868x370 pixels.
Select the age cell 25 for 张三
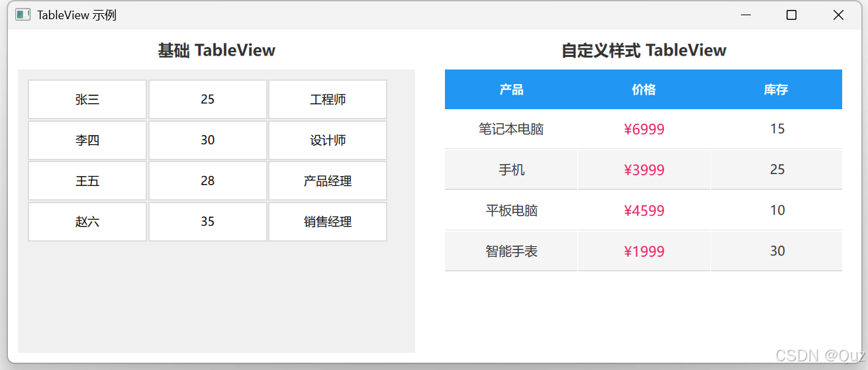click(x=208, y=99)
